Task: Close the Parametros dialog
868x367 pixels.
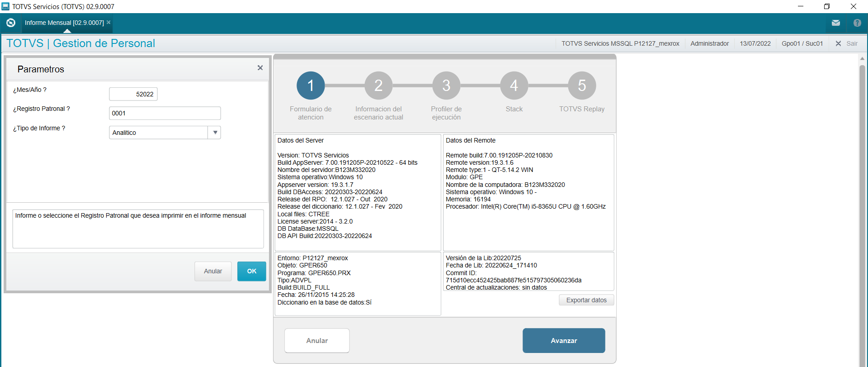Action: coord(260,68)
